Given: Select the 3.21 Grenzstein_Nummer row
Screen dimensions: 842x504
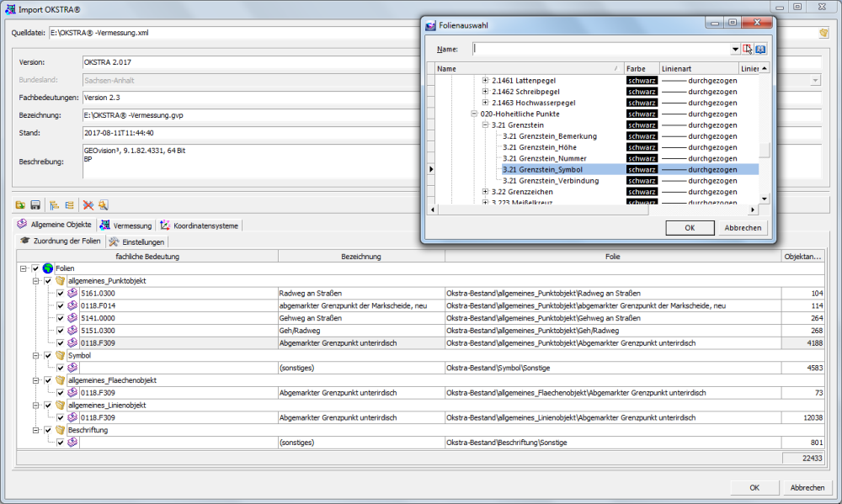Looking at the screenshot, I should 545,158.
